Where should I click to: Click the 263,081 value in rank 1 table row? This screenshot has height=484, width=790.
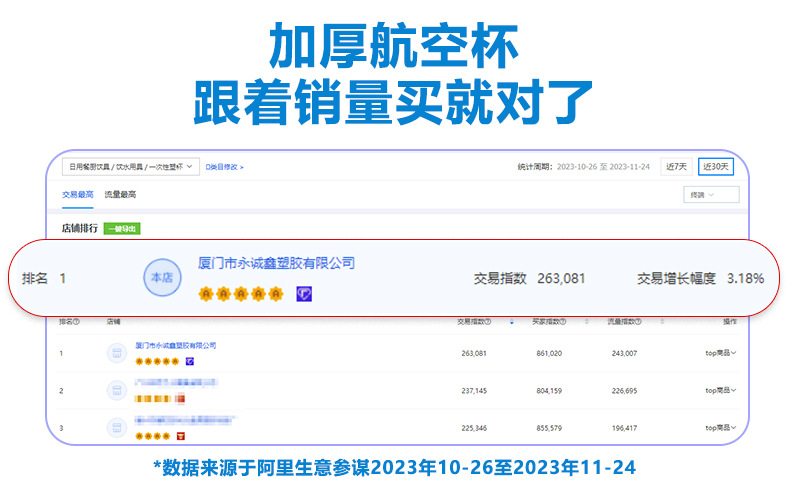474,354
